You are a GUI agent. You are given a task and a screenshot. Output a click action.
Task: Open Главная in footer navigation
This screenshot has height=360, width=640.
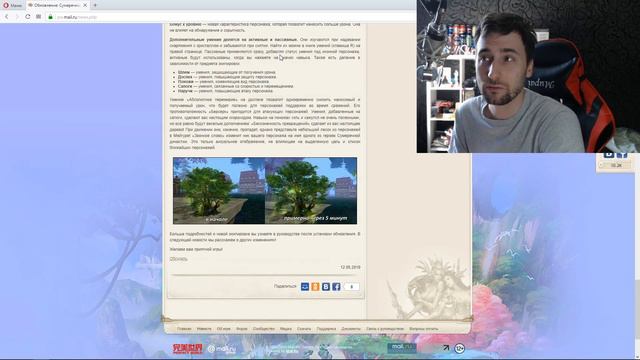[x=184, y=329]
